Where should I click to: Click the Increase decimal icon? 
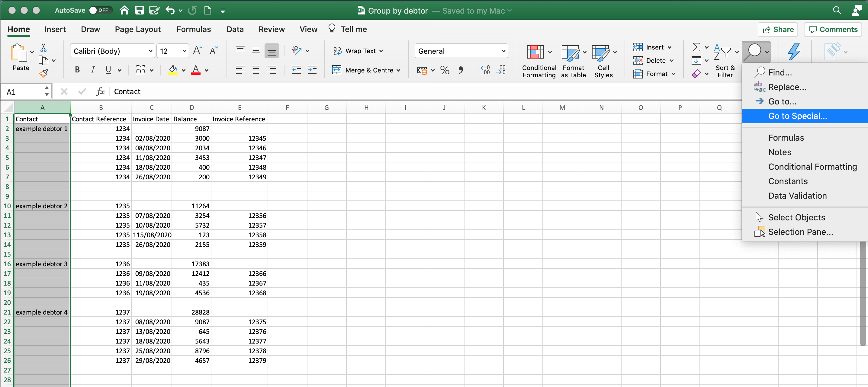click(x=485, y=70)
